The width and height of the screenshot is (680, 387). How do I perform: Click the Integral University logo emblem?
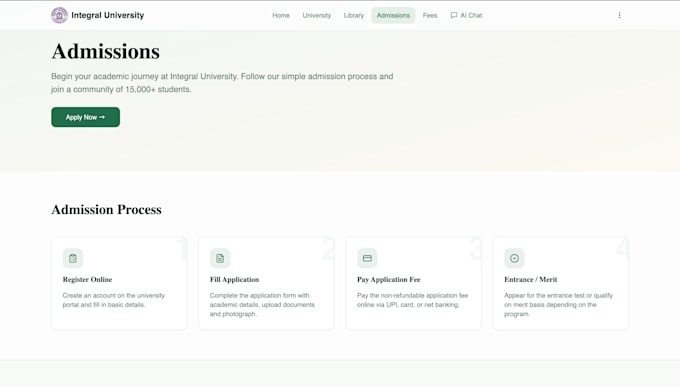point(59,15)
